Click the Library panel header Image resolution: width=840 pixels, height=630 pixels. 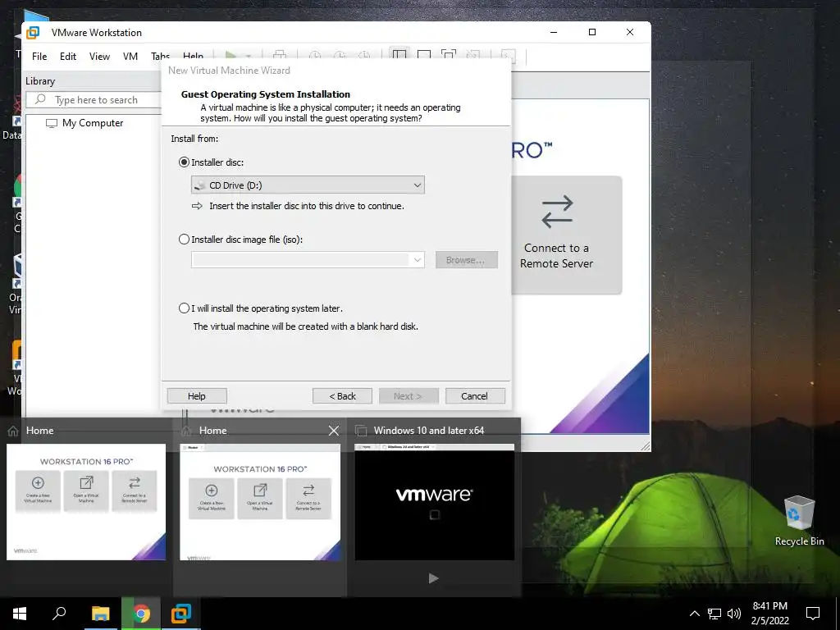coord(40,81)
